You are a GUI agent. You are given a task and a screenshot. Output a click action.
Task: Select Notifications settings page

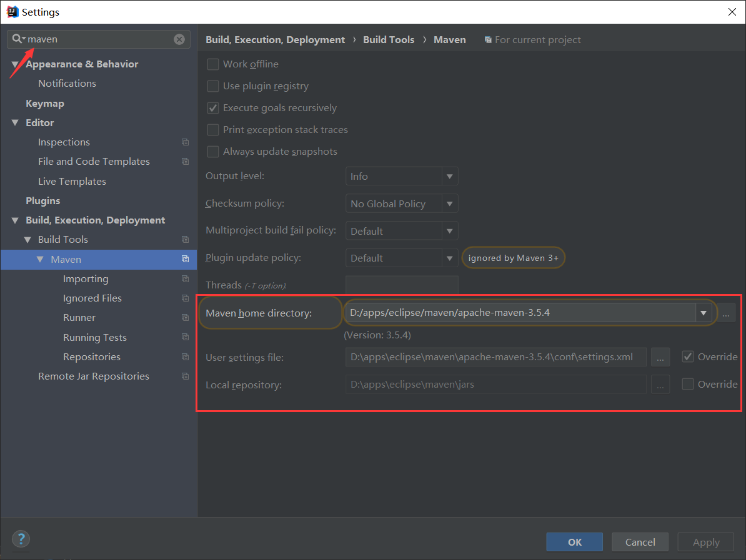[x=67, y=84]
